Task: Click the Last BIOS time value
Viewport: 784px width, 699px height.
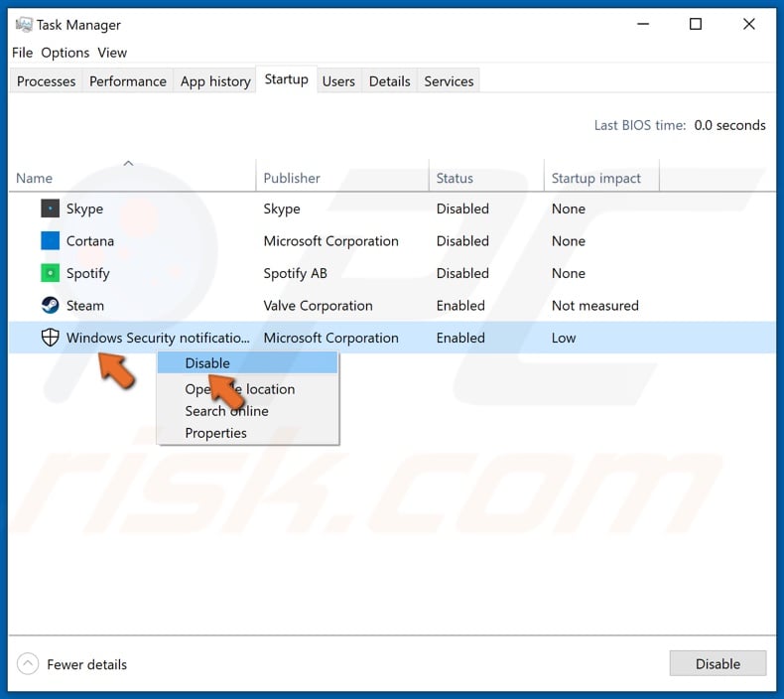Action: click(730, 125)
